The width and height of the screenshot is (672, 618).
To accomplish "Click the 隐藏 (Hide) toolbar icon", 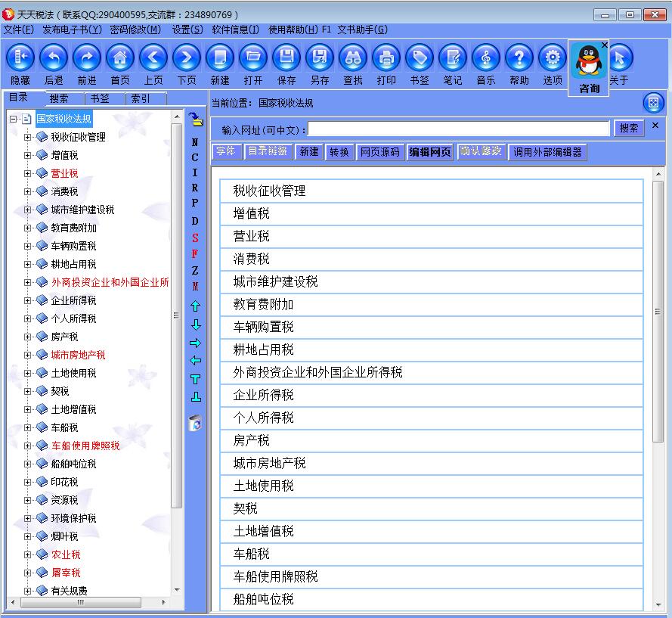I will coord(20,58).
